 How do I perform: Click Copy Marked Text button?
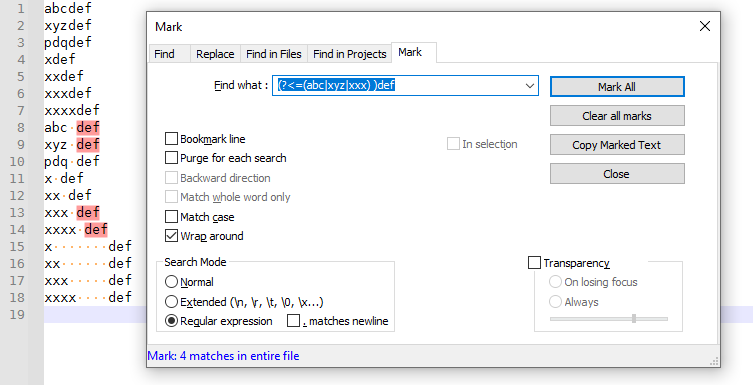pos(617,145)
